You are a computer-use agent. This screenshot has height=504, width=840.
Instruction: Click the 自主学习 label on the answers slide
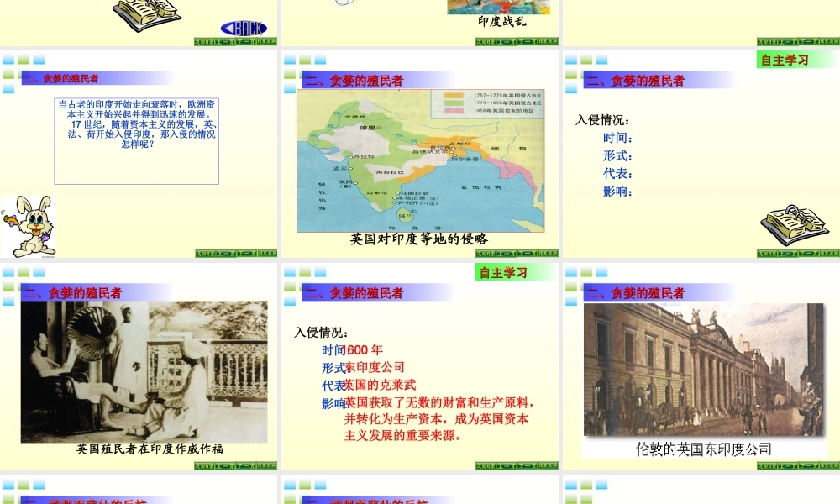click(x=503, y=273)
